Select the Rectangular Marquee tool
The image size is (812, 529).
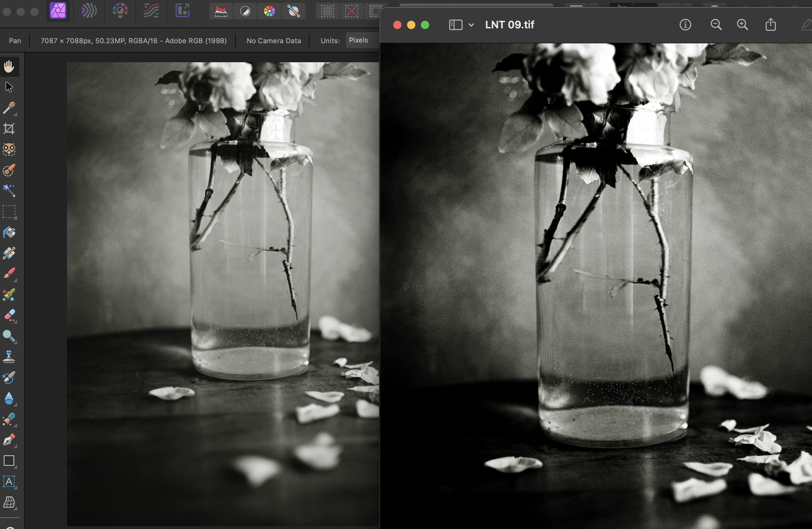(9, 212)
